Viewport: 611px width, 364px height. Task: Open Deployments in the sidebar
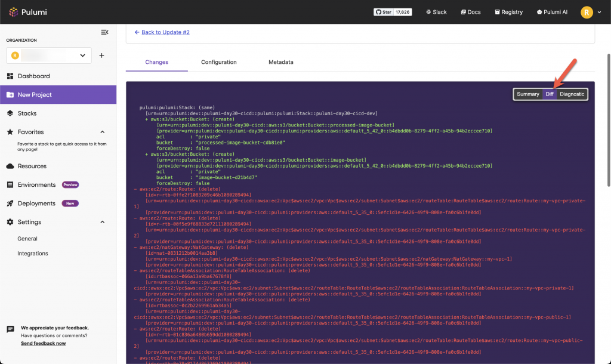(x=36, y=203)
